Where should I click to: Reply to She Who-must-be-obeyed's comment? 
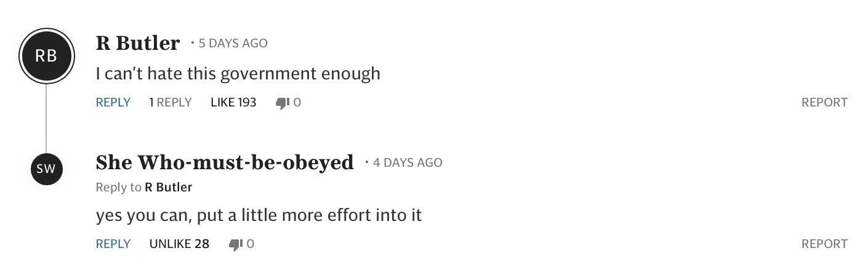click(x=113, y=244)
